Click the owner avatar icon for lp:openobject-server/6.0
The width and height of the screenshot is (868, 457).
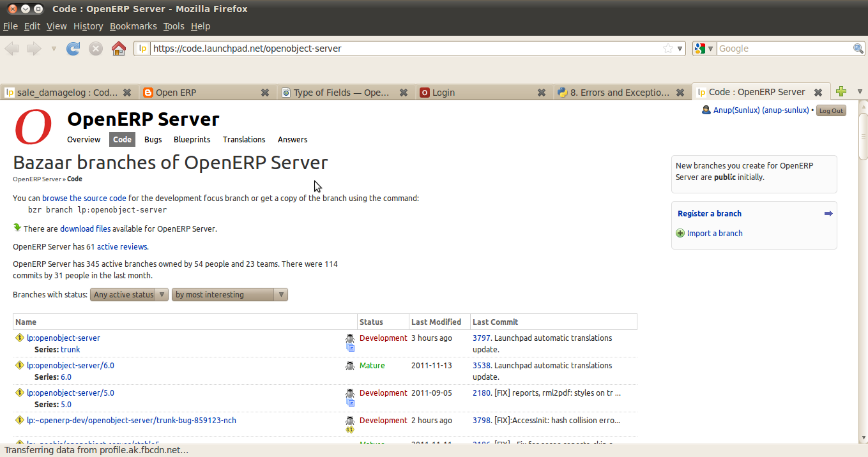(x=350, y=366)
